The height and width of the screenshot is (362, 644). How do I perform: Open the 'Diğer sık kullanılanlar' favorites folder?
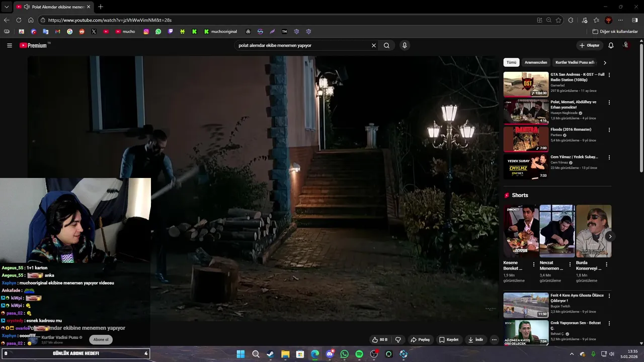click(x=615, y=31)
